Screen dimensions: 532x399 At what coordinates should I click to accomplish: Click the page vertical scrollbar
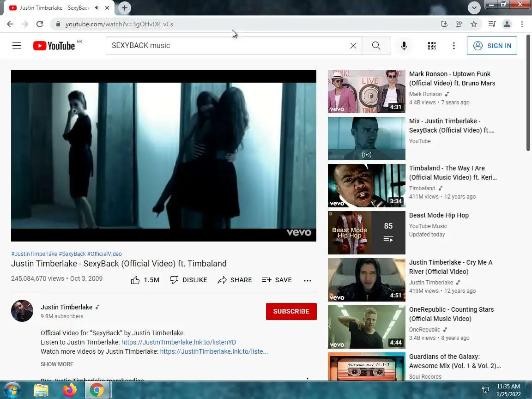point(528,93)
